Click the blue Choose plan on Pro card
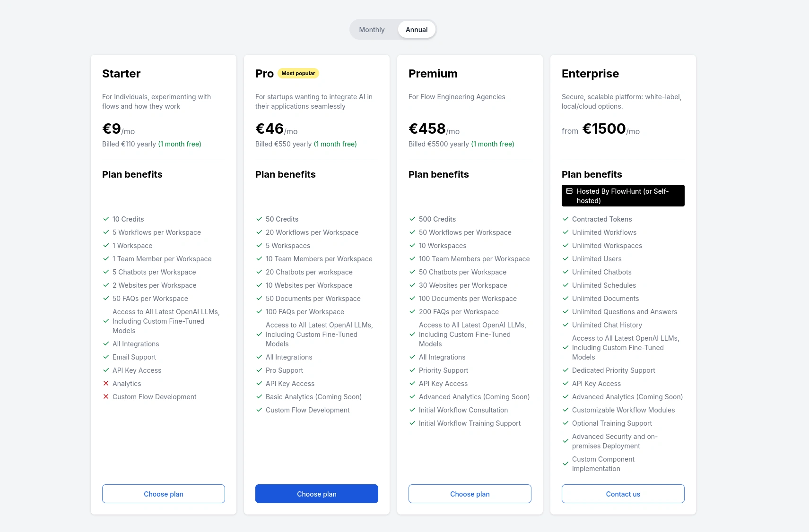 point(316,494)
